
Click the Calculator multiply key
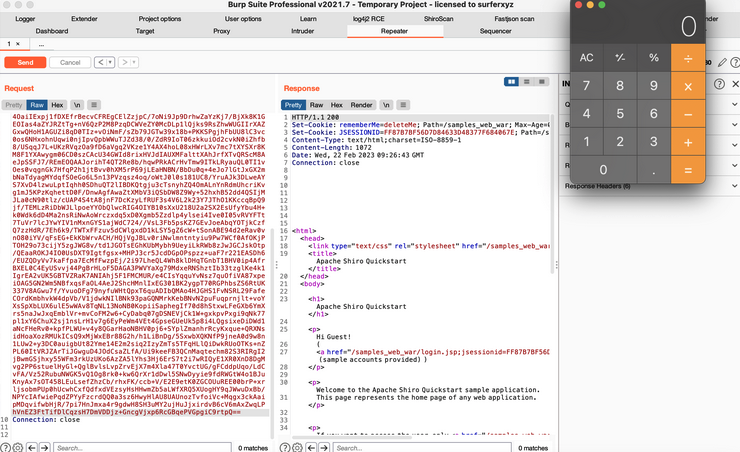(x=688, y=86)
